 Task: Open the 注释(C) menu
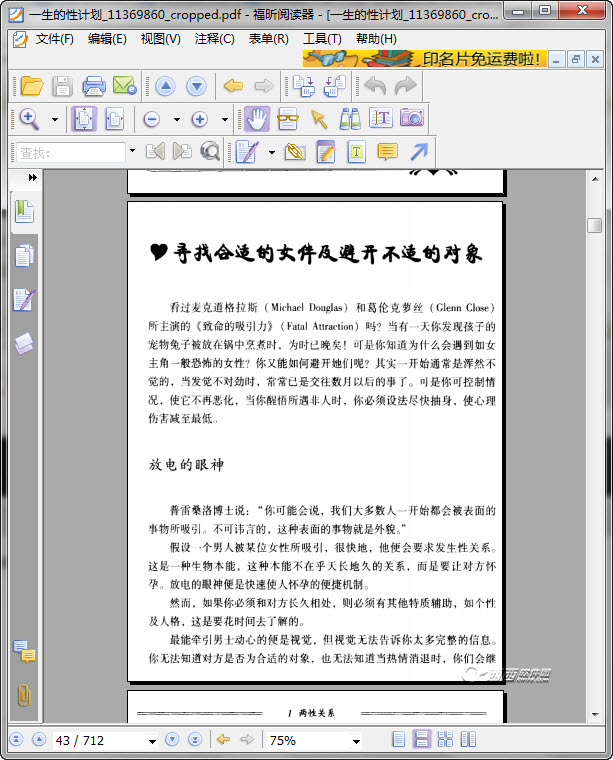pyautogui.click(x=214, y=39)
